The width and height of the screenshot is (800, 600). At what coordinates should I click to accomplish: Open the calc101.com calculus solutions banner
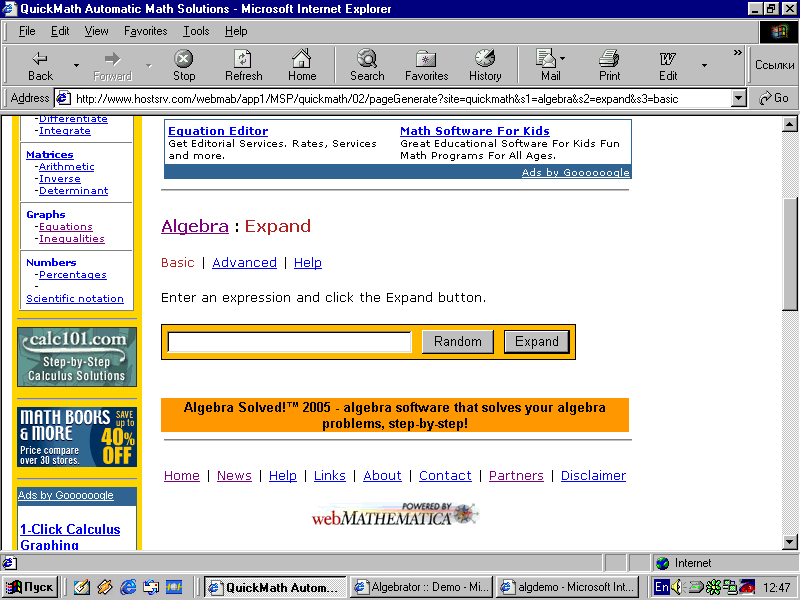point(77,357)
